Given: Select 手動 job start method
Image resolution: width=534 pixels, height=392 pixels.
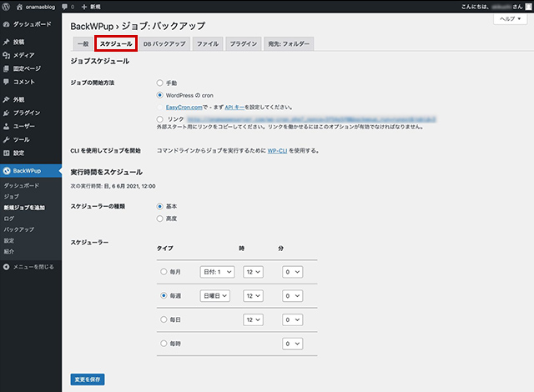Looking at the screenshot, I should tap(159, 83).
